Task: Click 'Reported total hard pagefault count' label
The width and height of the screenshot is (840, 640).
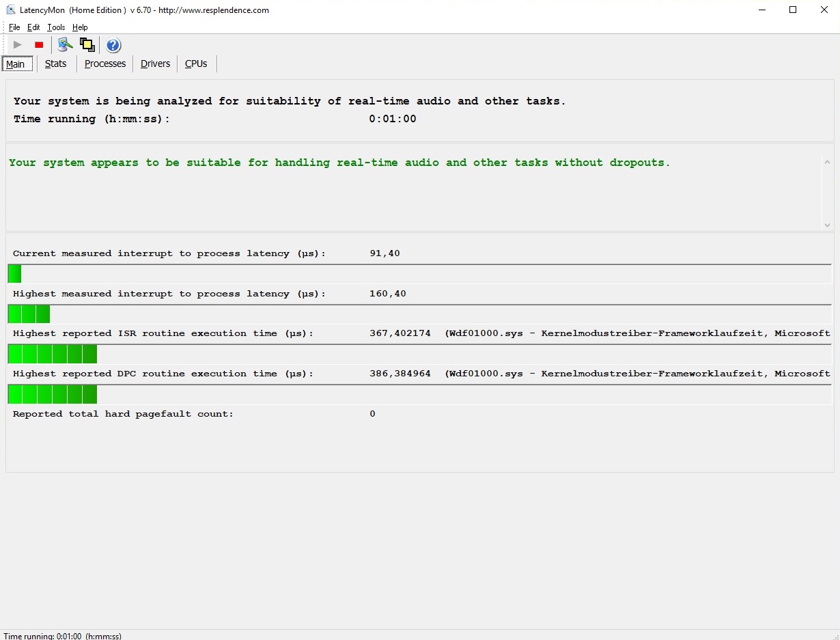Action: point(123,414)
